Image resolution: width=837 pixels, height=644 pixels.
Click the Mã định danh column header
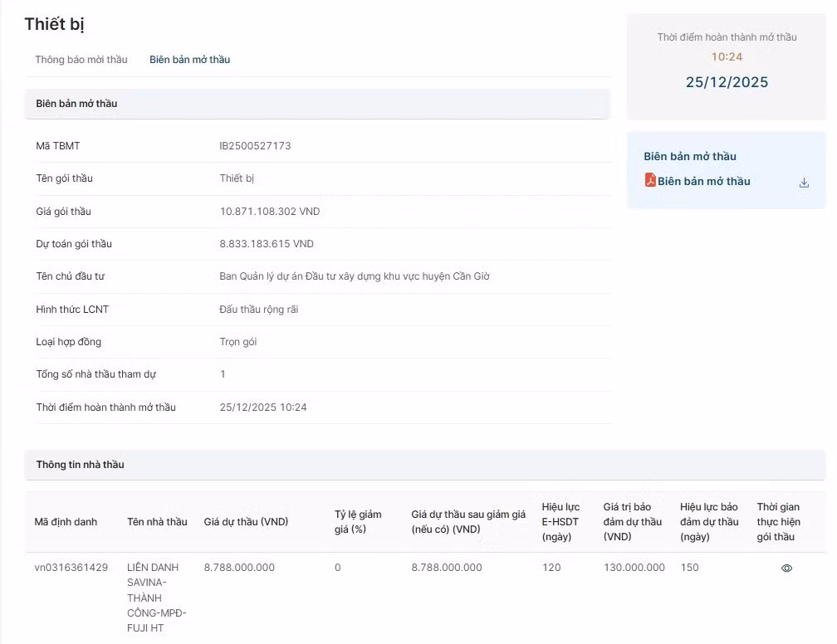point(66,522)
